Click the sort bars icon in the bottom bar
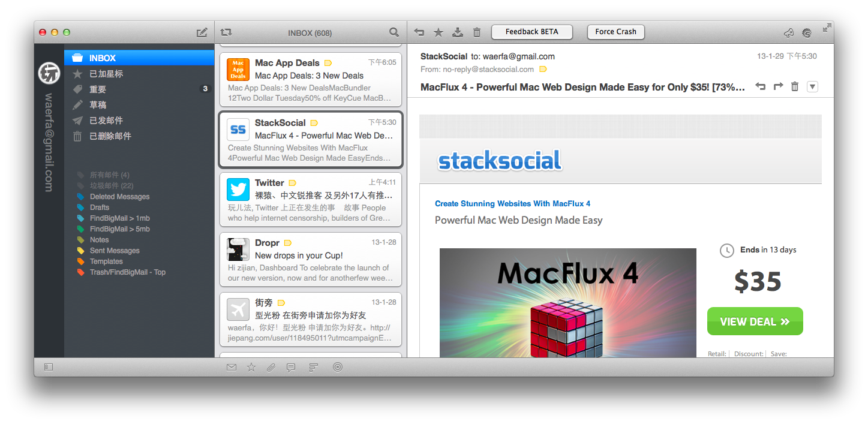Image resolution: width=868 pixels, height=424 pixels. coord(313,367)
